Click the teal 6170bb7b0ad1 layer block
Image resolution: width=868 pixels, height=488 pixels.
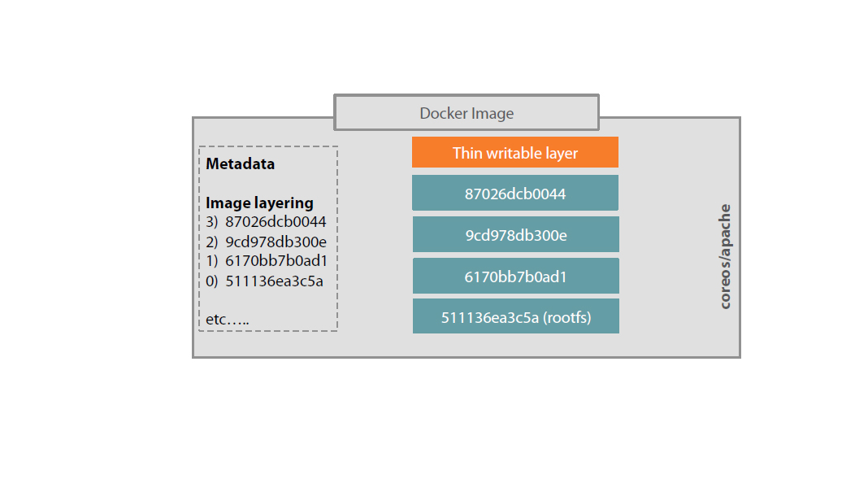[515, 277]
